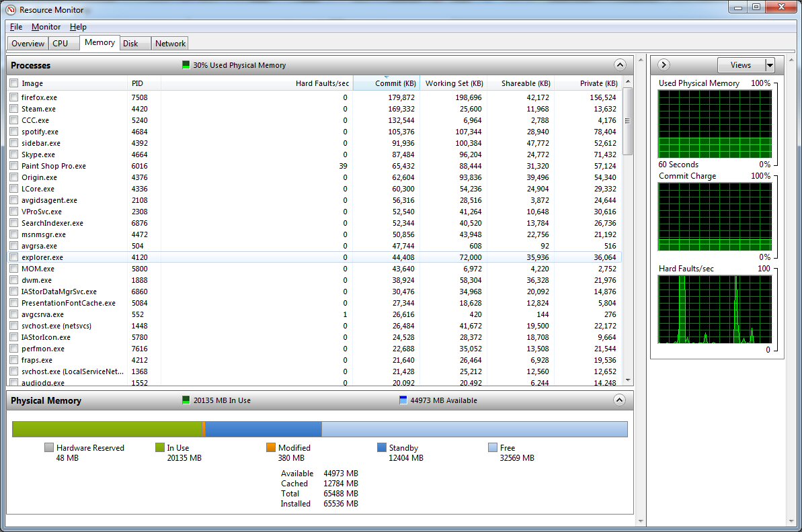Click the Commit Charge graph
Screen dimensions: 802x532
[715, 217]
